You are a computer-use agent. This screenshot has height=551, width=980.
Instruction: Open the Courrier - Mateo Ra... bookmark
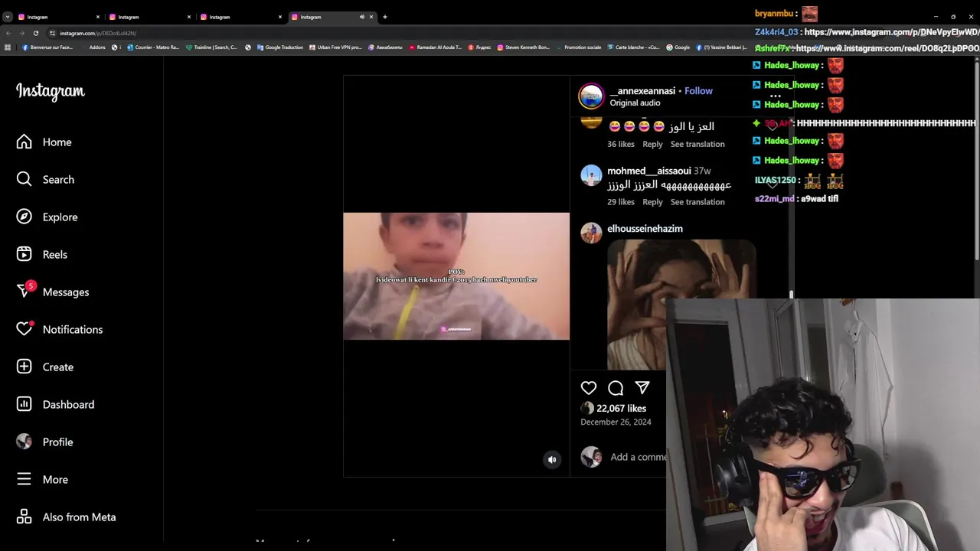tap(153, 47)
